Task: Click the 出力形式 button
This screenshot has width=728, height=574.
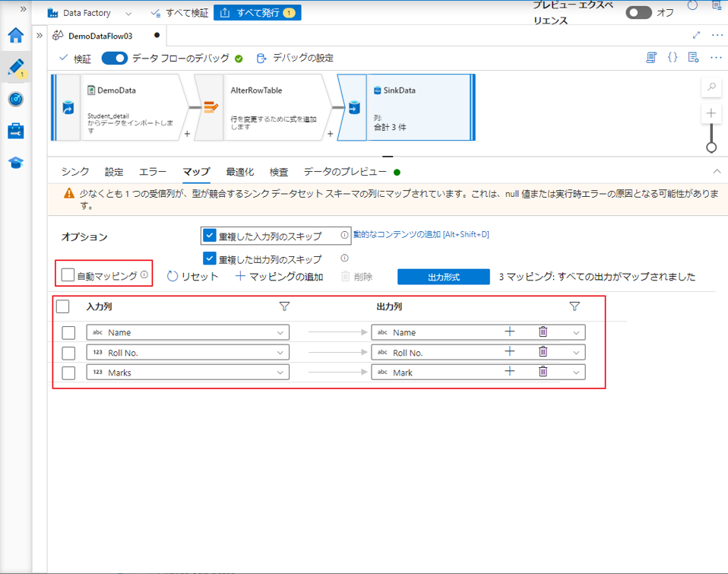Action: pyautogui.click(x=443, y=277)
